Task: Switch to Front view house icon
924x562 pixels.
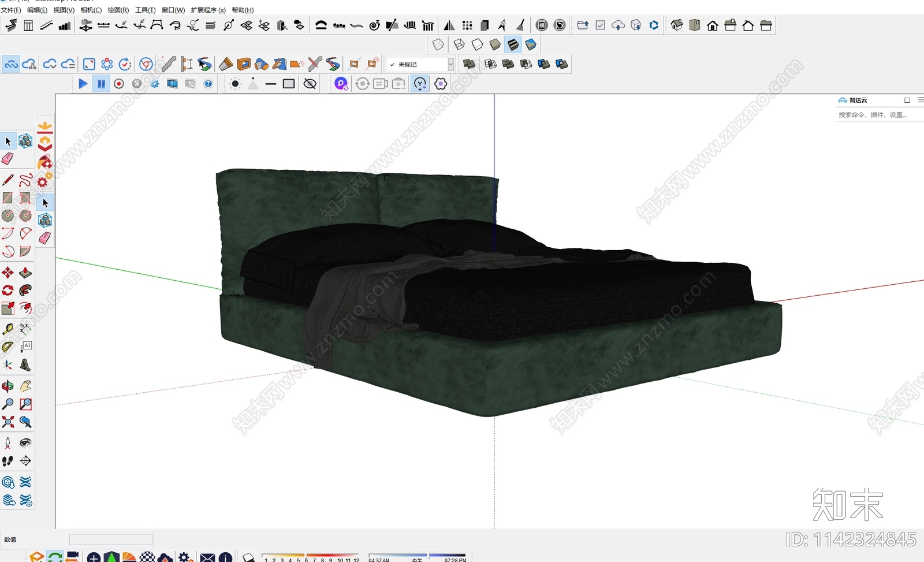Action: coord(713,25)
